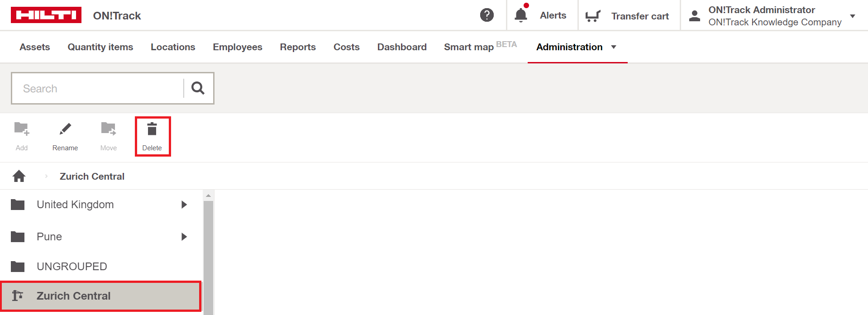Select the Zurich Central location row
Viewport: 868px width, 315px height.
[101, 296]
